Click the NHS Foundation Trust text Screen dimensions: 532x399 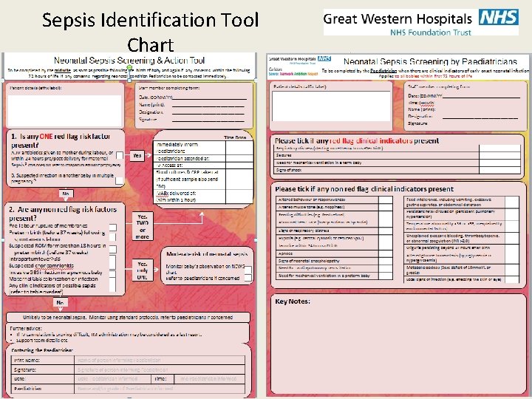click(x=431, y=33)
